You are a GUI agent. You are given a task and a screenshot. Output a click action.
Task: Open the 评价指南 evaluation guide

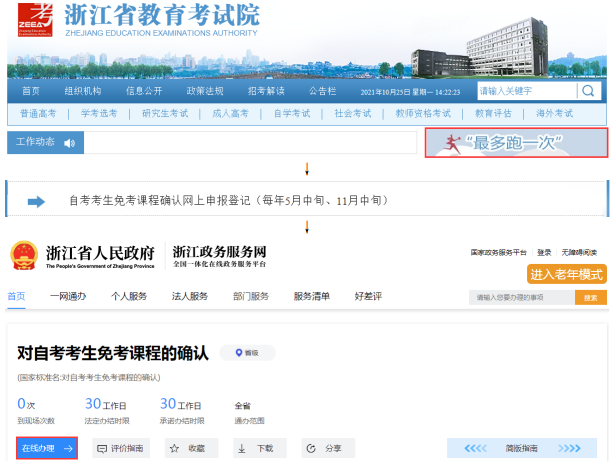[124, 449]
